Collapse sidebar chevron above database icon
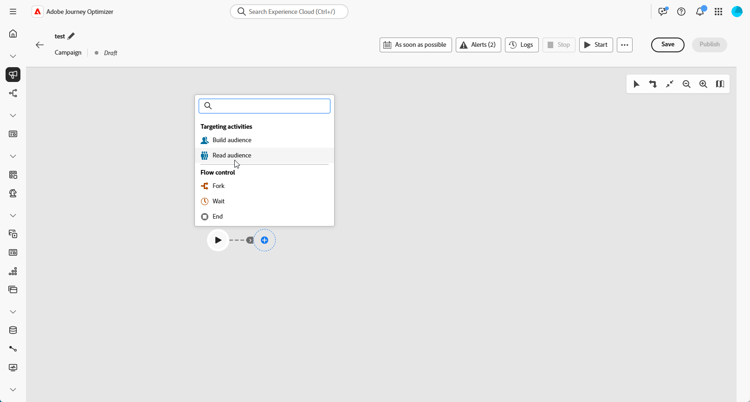Image resolution: width=750 pixels, height=402 pixels. (x=13, y=312)
